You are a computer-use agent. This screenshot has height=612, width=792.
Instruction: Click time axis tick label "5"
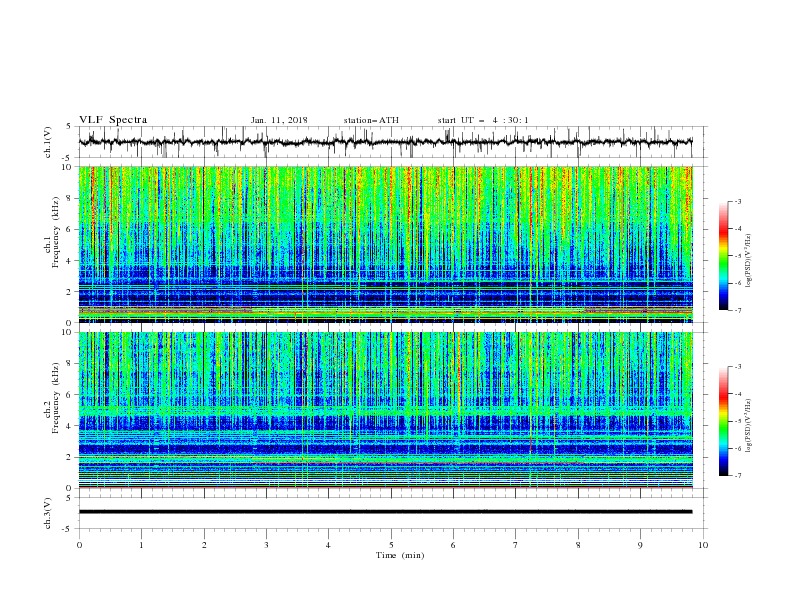pos(391,545)
